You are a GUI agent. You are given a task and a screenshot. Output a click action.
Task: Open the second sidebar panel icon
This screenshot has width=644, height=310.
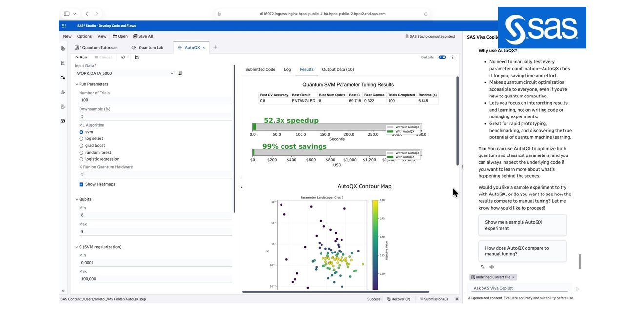63,63
